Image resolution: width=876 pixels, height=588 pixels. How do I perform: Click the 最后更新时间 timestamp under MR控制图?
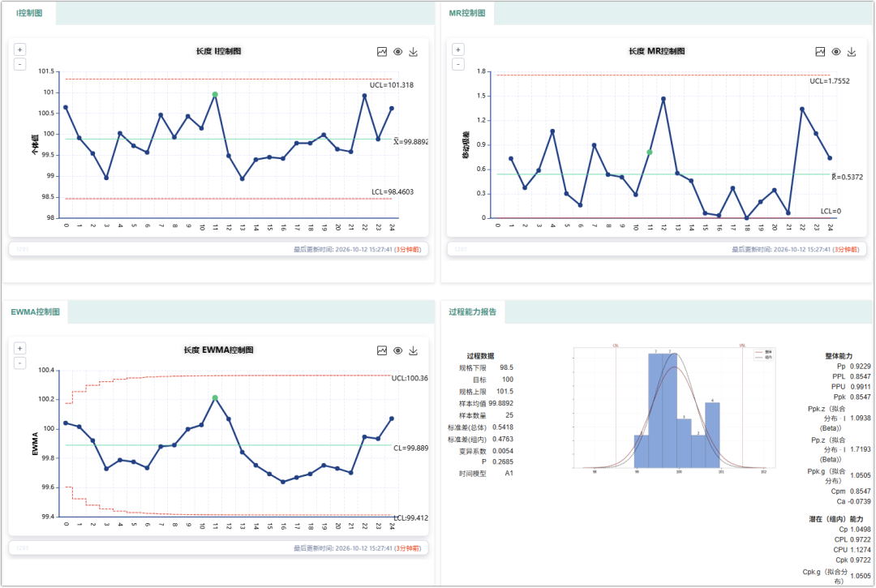tap(796, 250)
